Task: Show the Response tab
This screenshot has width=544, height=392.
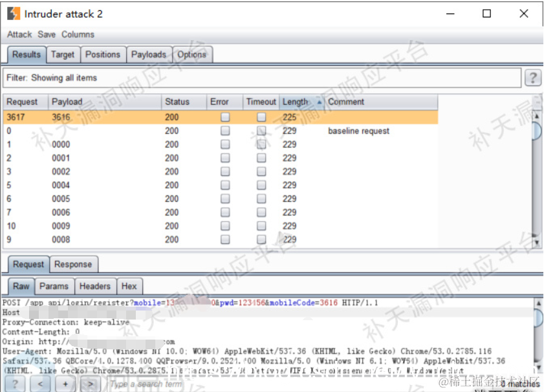Action: 73,265
